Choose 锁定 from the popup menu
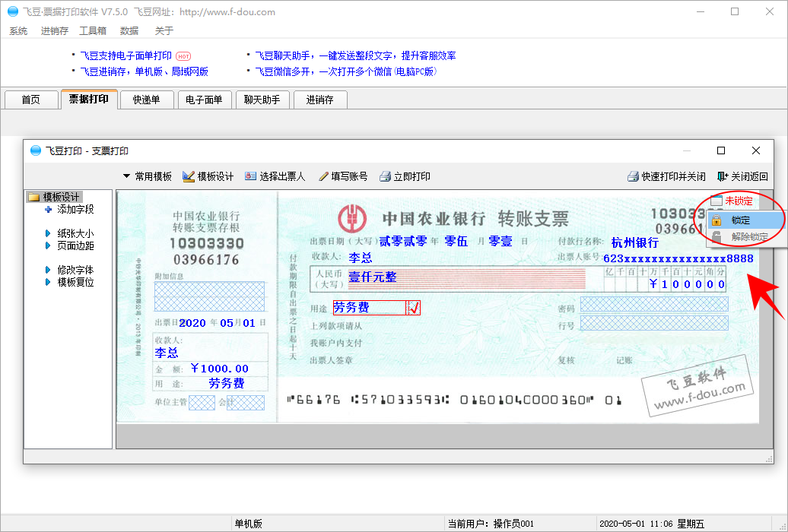The width and height of the screenshot is (788, 532). tap(745, 220)
